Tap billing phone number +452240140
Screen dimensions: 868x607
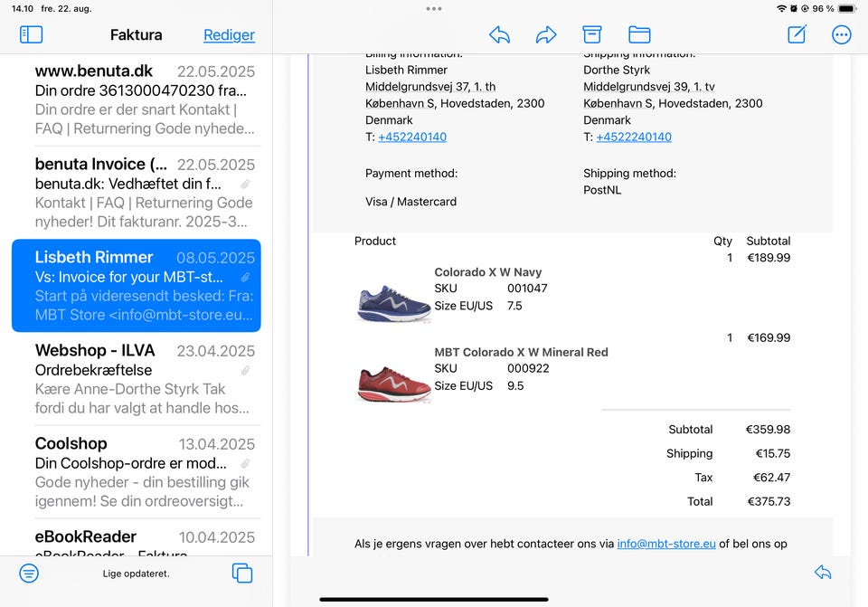click(x=412, y=137)
